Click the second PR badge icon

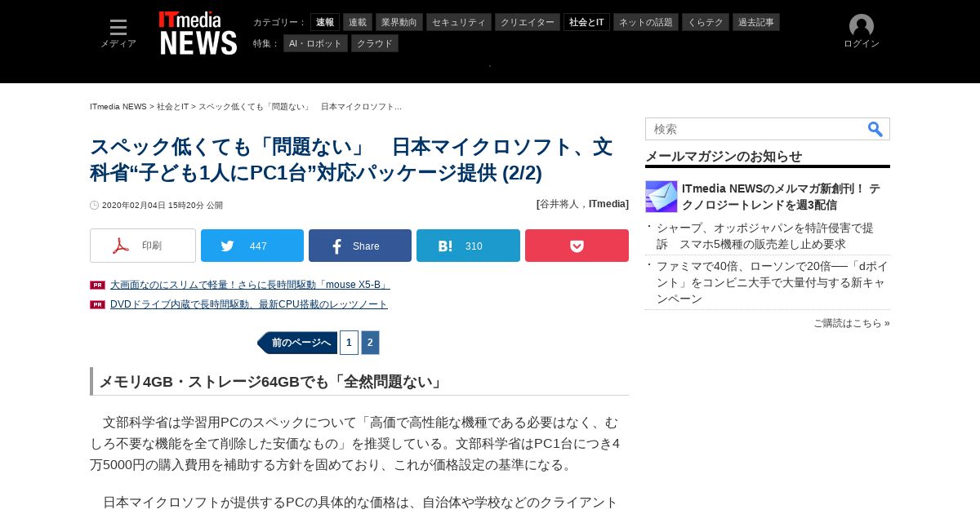click(x=97, y=304)
